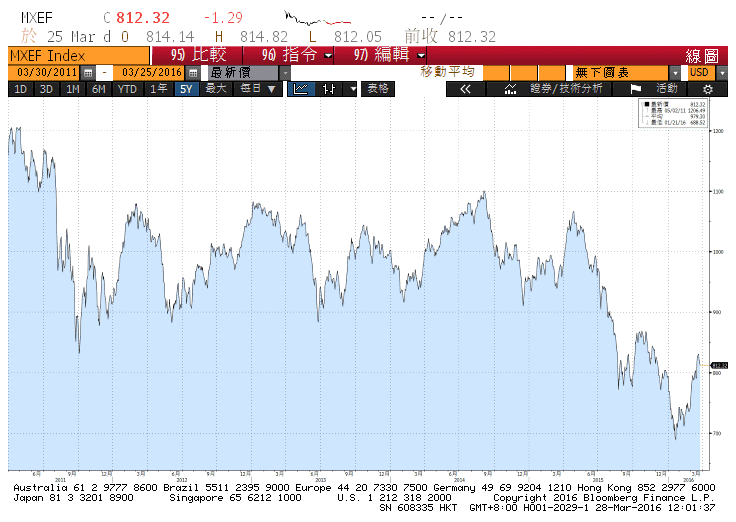Viewport: 736px width, 522px height.
Task: Click the -1.29 change value
Action: [x=223, y=18]
